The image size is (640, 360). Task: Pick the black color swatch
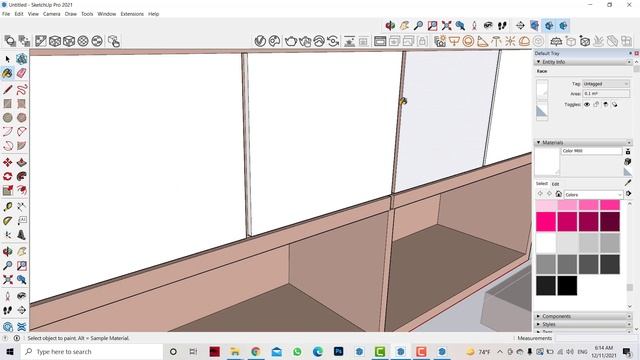(x=567, y=285)
